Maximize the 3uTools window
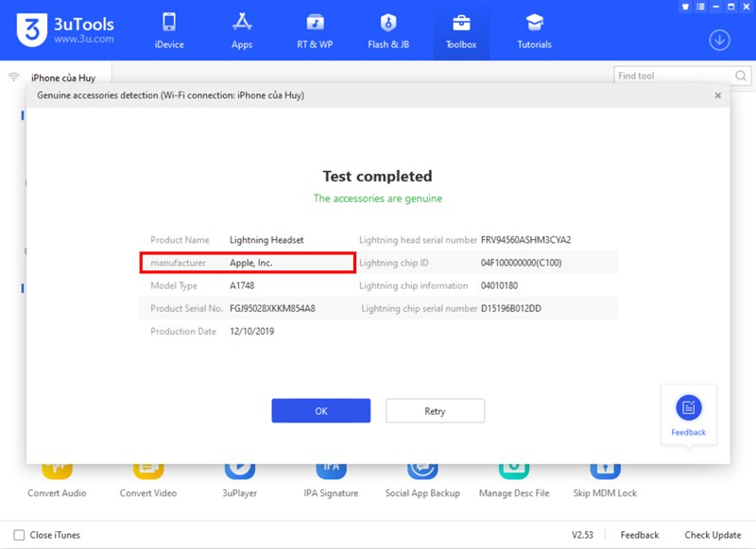Viewport: 756px width, 549px height. [x=730, y=7]
